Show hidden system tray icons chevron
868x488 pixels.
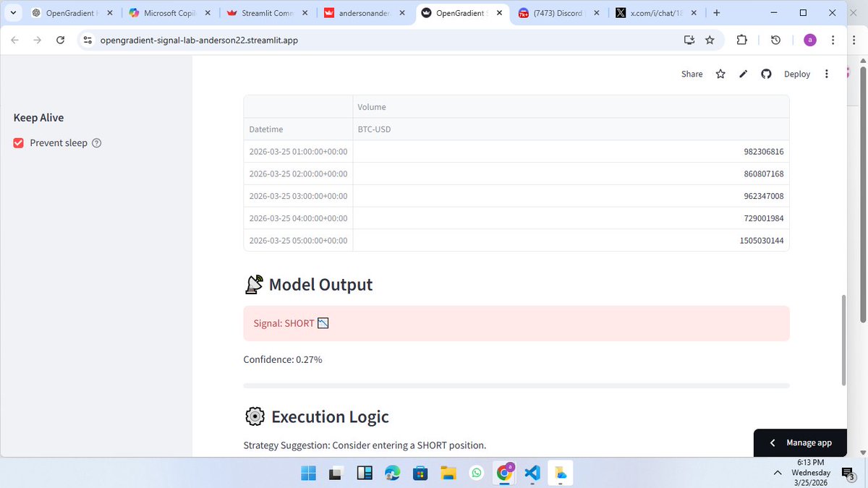[x=778, y=473]
